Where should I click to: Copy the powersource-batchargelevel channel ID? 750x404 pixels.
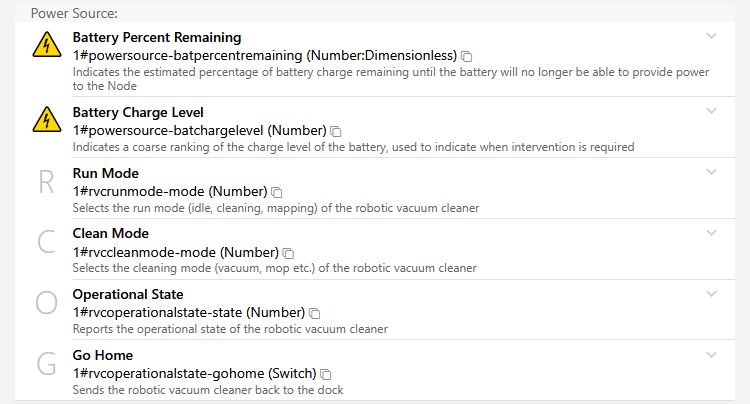pos(336,131)
